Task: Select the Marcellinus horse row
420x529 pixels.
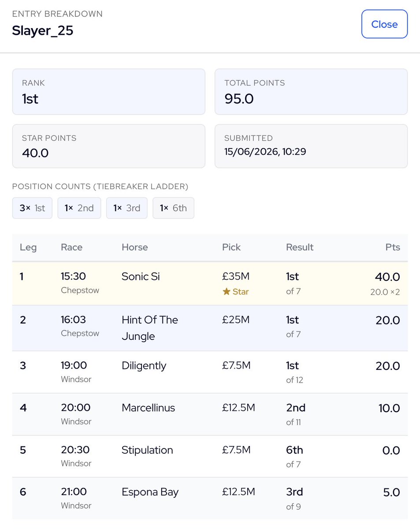Action: (210, 414)
